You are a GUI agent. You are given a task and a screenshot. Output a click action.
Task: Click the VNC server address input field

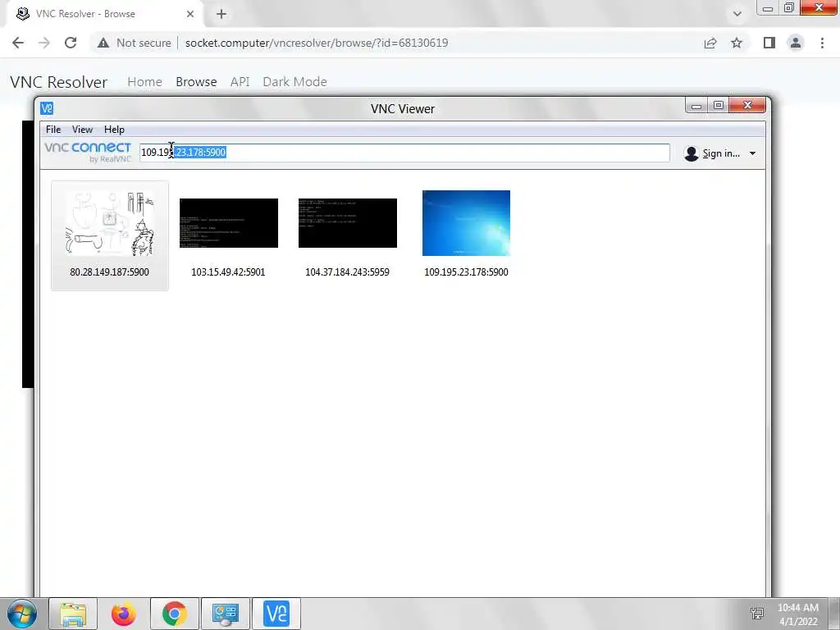[404, 153]
